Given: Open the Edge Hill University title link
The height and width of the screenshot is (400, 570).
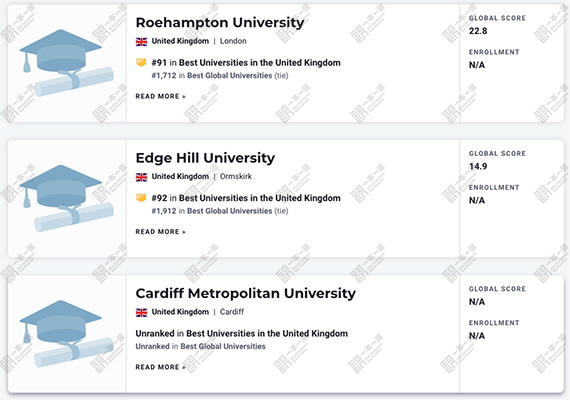Looking at the screenshot, I should (205, 158).
